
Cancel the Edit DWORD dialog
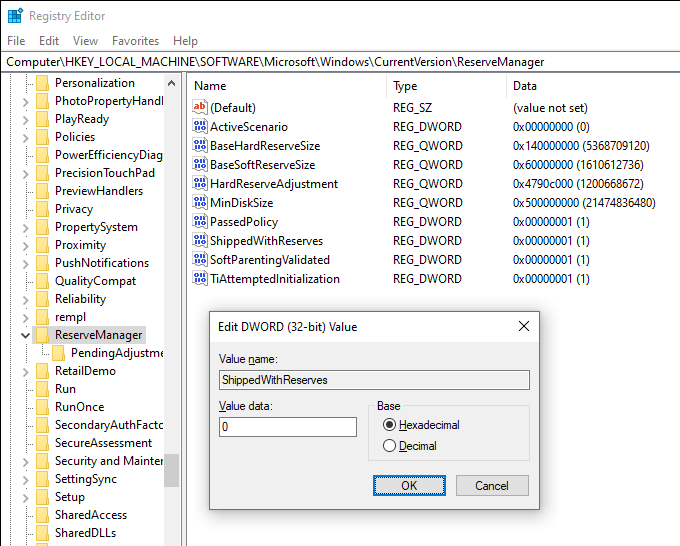[492, 485]
